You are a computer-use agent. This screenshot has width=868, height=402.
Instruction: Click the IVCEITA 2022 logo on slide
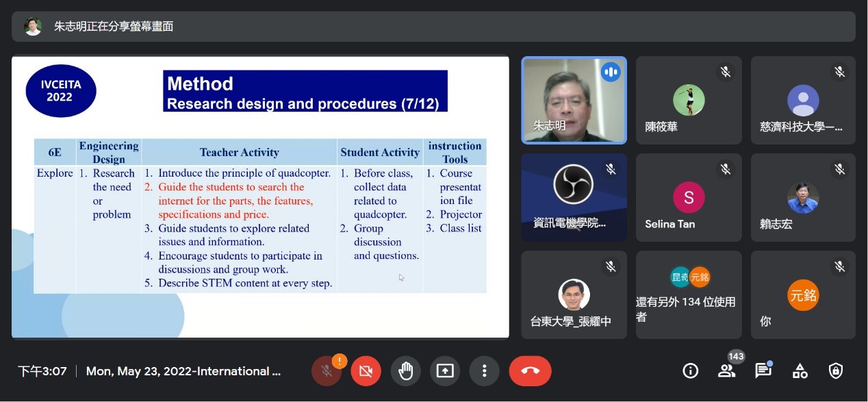coord(60,90)
